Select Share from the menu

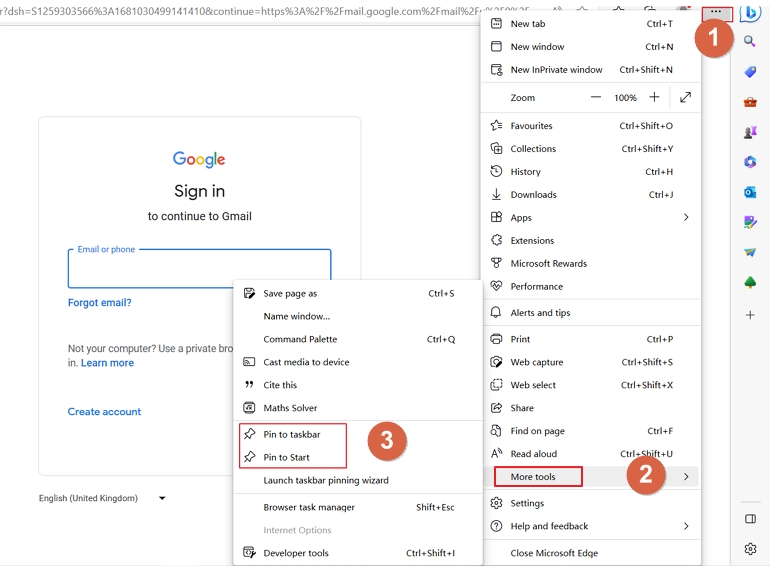point(591,408)
